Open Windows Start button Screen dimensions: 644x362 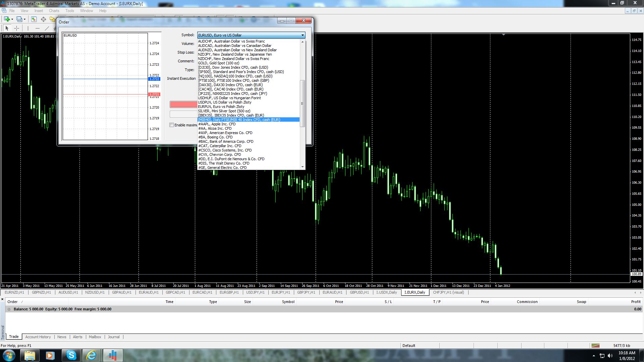coord(9,355)
